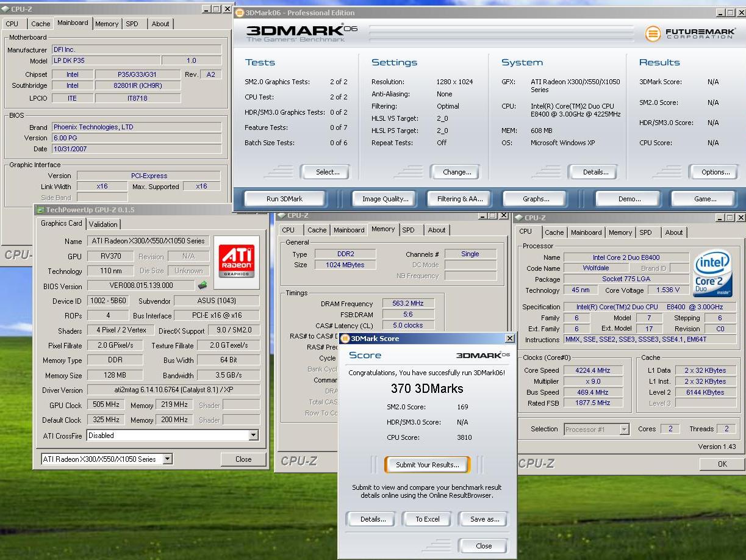Open ATI CrossFire dropdown in GPU-Z

coord(253,436)
